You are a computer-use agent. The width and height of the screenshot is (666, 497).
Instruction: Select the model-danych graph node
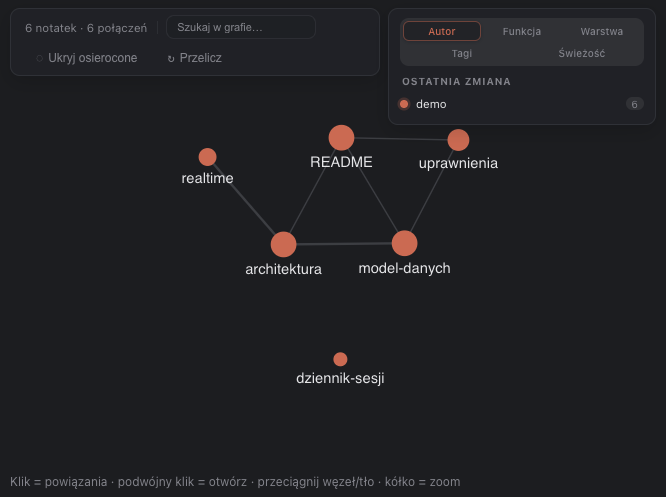tap(404, 243)
